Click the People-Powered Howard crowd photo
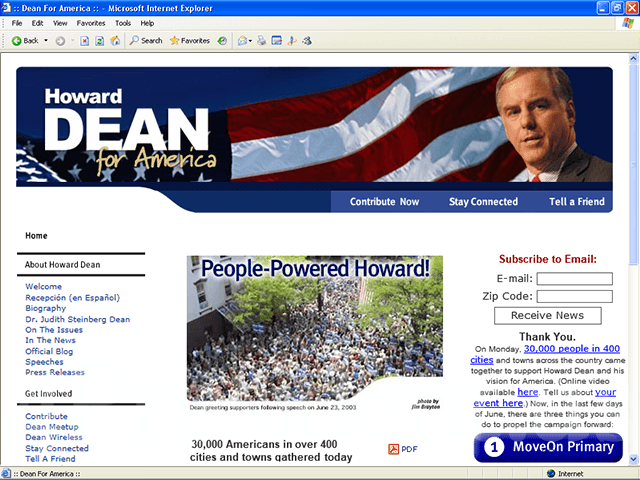Viewport: 640px width, 480px height. [315, 329]
